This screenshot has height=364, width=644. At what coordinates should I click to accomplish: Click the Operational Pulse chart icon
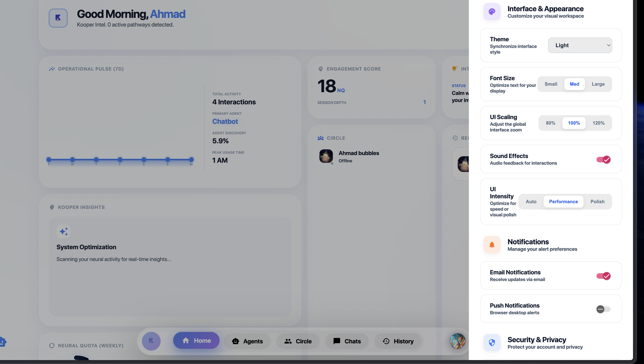click(52, 69)
